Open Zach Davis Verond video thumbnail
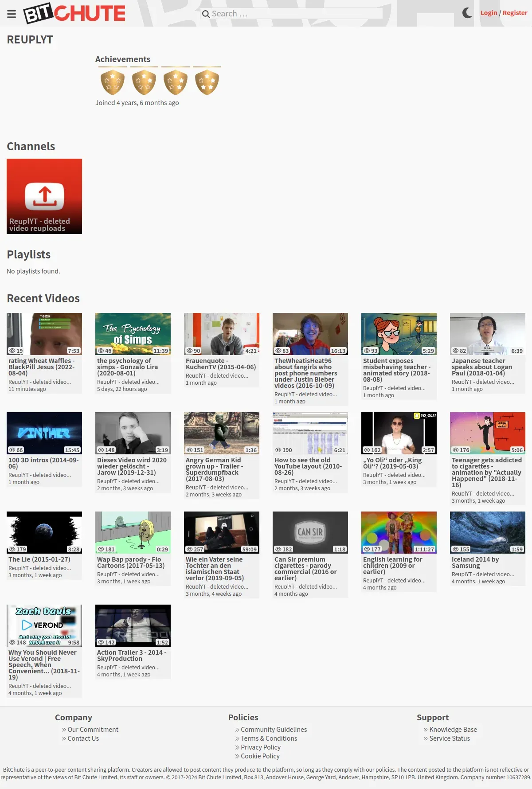 (44, 625)
